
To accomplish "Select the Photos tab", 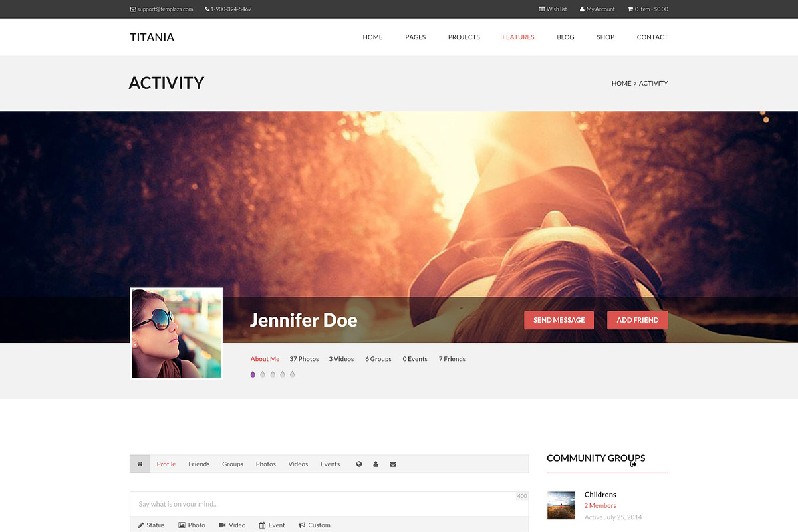I will [265, 464].
